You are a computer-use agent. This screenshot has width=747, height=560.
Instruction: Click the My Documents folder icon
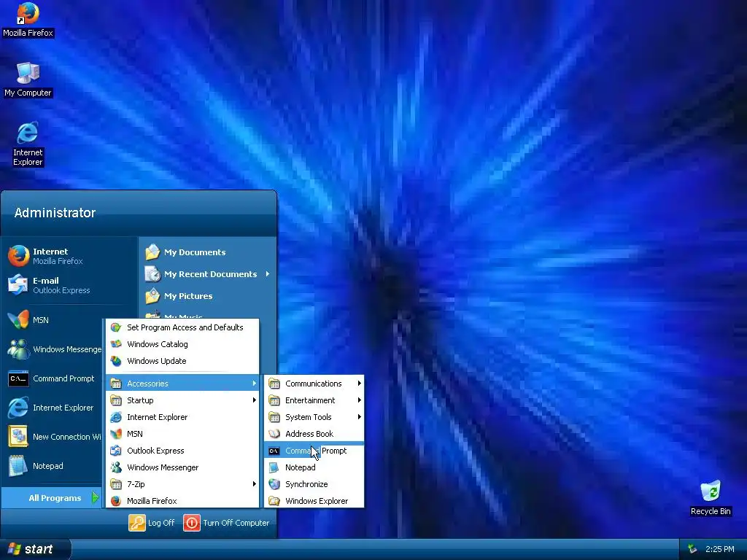click(x=152, y=252)
